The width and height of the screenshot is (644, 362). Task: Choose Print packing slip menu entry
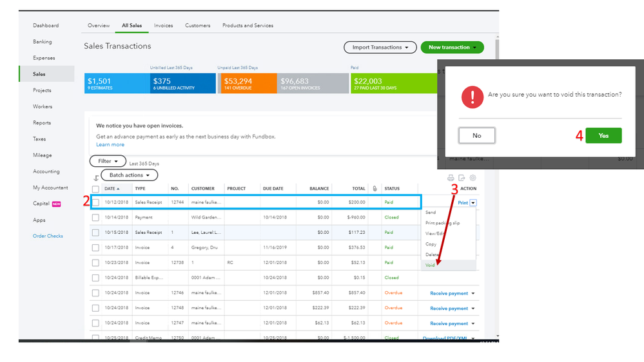443,224
